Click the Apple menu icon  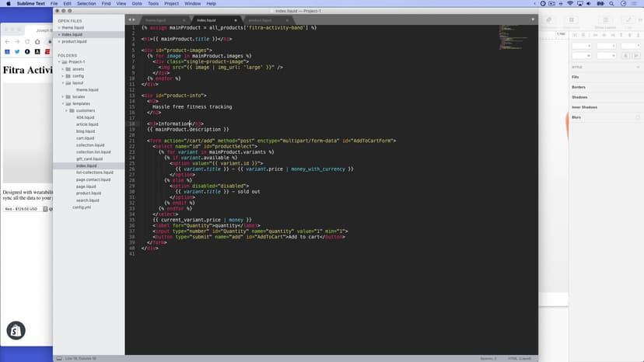coord(9,4)
